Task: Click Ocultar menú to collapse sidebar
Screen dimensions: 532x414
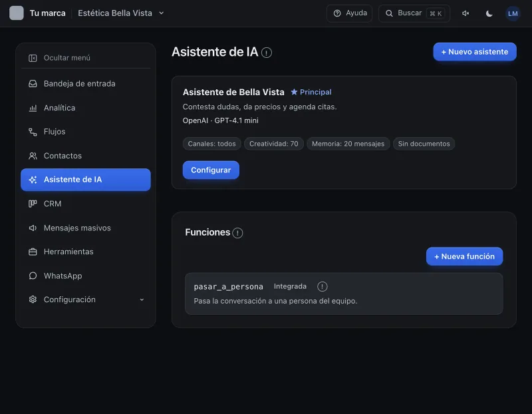Action: coord(86,58)
